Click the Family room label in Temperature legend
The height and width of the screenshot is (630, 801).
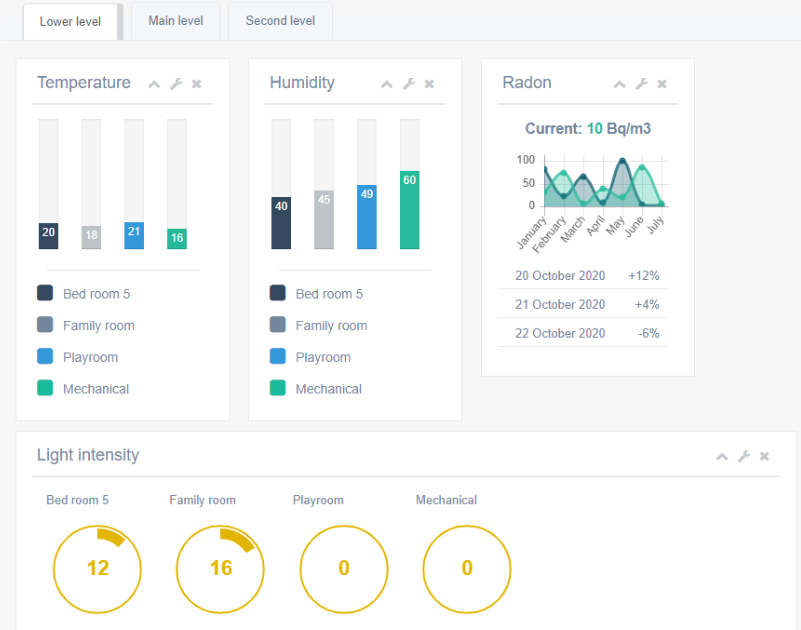[99, 326]
